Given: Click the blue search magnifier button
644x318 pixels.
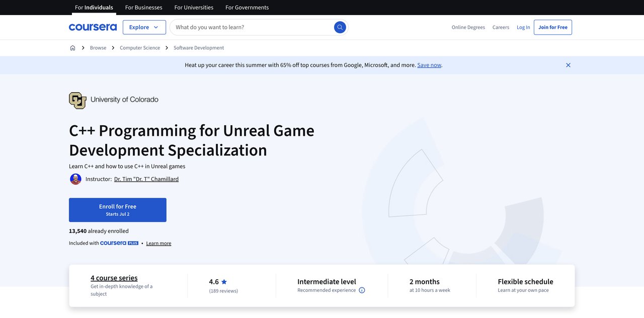Looking at the screenshot, I should [x=340, y=27].
